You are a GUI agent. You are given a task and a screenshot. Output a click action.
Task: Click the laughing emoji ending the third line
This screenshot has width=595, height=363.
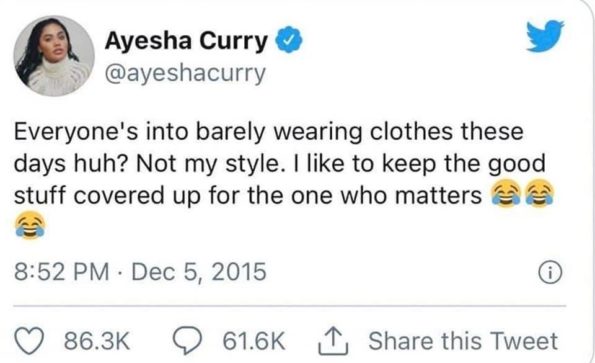tap(538, 194)
